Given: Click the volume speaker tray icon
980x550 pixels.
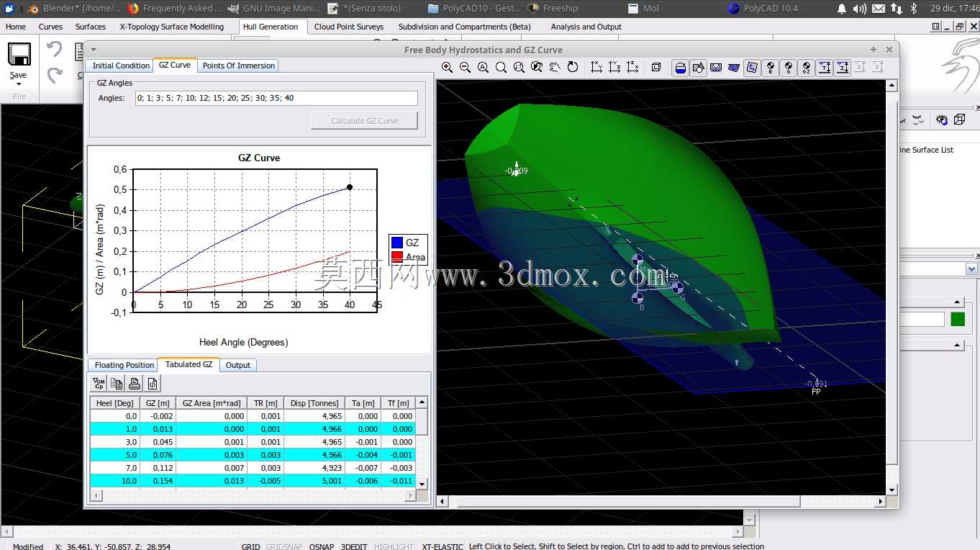Looking at the screenshot, I should click(859, 9).
